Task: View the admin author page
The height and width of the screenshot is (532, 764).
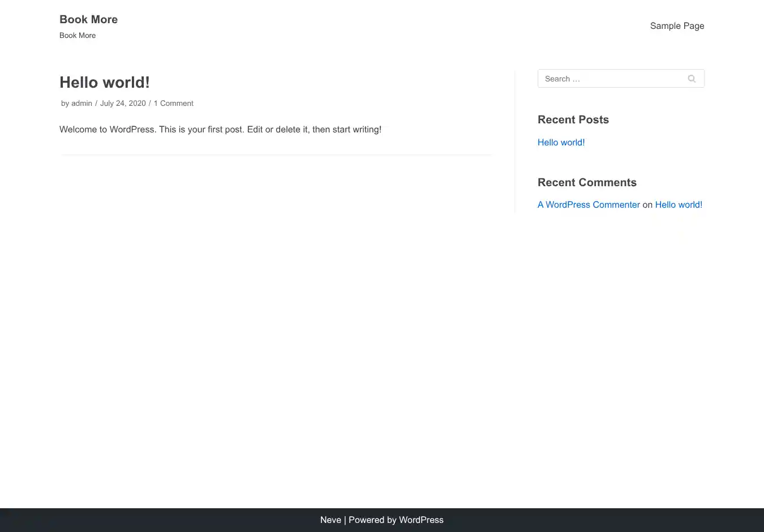Action: coord(81,104)
